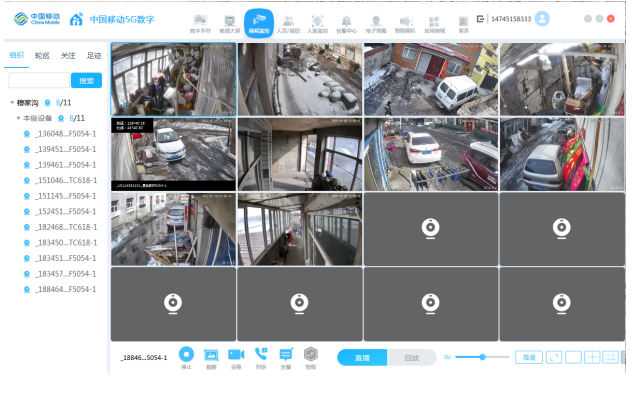Collapse the 本级设备 tree node
Image resolution: width=637 pixels, height=396 pixels.
[x=18, y=118]
